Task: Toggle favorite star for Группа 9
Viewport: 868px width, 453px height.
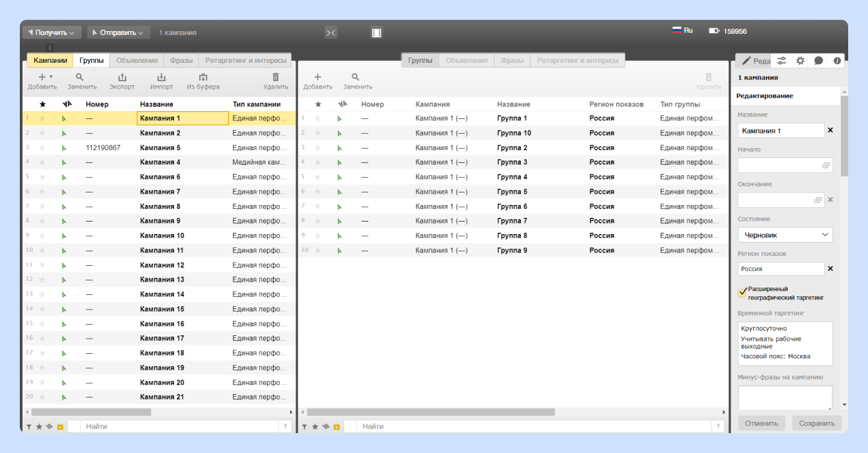Action: point(318,250)
